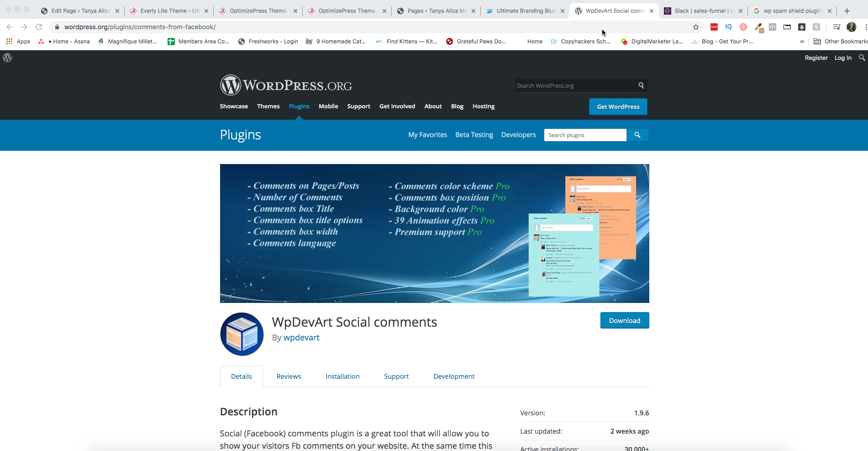Open the Development tab
The height and width of the screenshot is (451, 868).
454,377
